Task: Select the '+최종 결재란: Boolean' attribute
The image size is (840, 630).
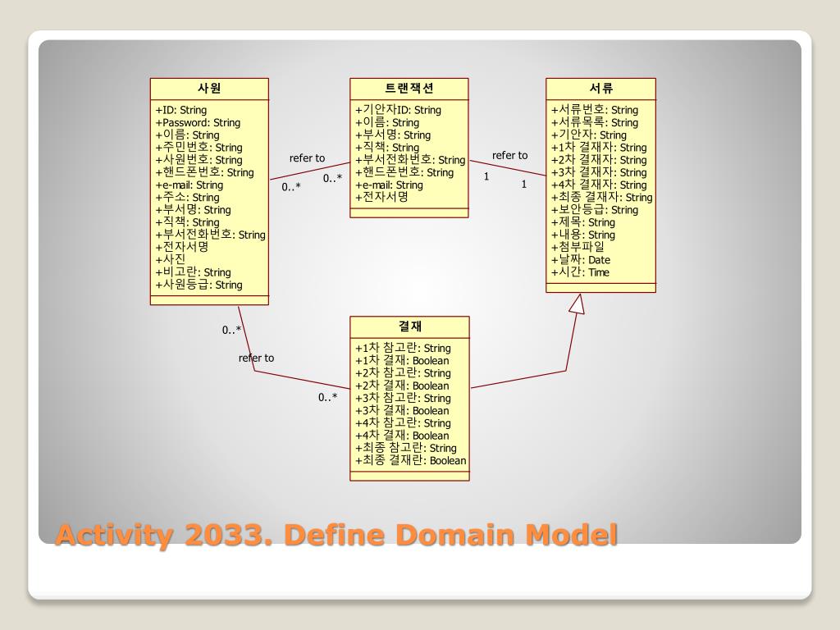Action: click(410, 460)
